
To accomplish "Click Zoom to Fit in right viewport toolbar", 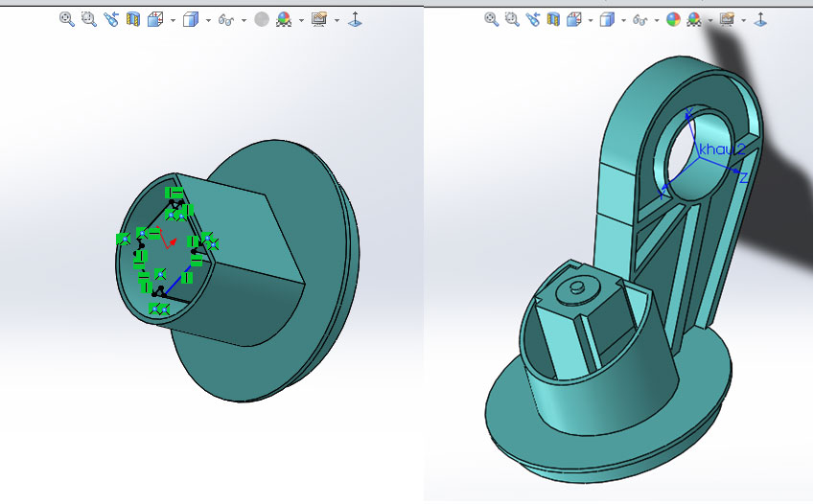I will click(492, 18).
